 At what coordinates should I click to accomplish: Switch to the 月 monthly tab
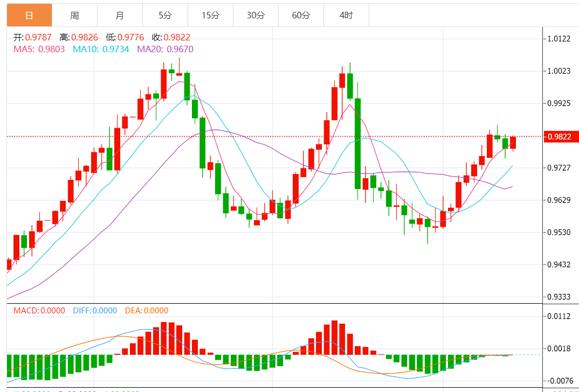click(120, 16)
